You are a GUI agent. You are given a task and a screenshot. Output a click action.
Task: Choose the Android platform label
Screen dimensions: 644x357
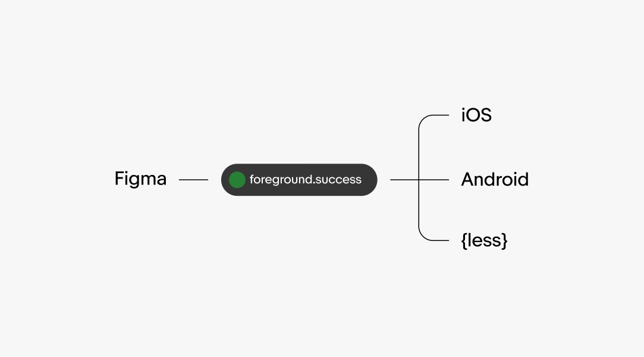coord(495,180)
